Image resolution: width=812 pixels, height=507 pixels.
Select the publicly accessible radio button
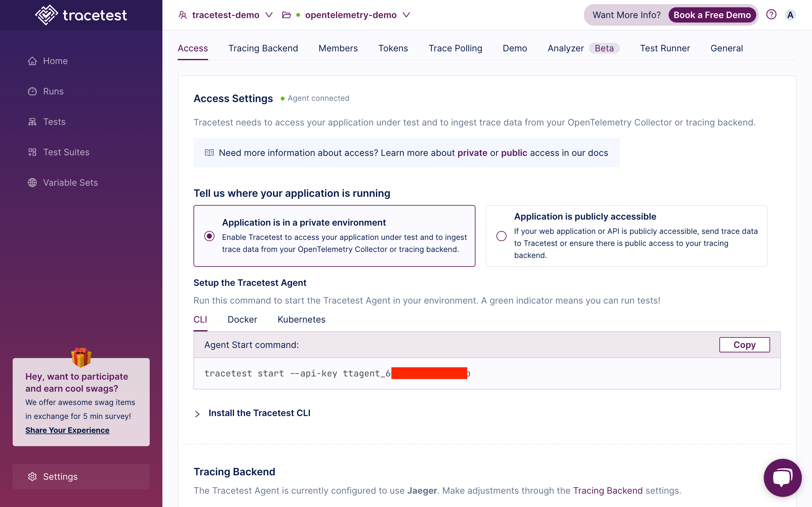click(501, 236)
